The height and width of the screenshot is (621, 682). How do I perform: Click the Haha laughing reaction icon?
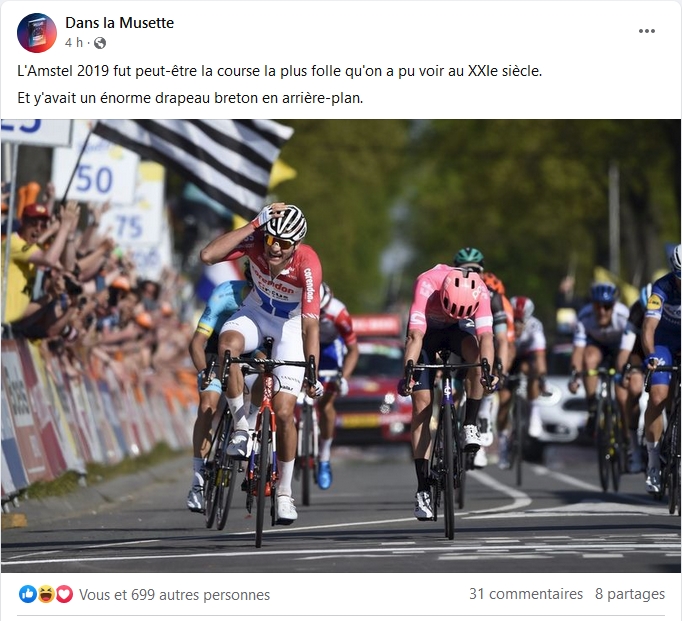click(x=46, y=594)
